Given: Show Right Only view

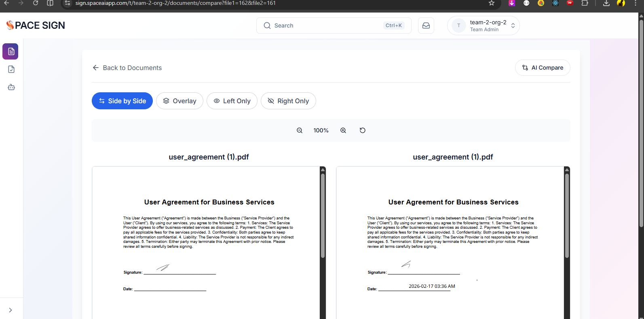Looking at the screenshot, I should click(x=288, y=101).
